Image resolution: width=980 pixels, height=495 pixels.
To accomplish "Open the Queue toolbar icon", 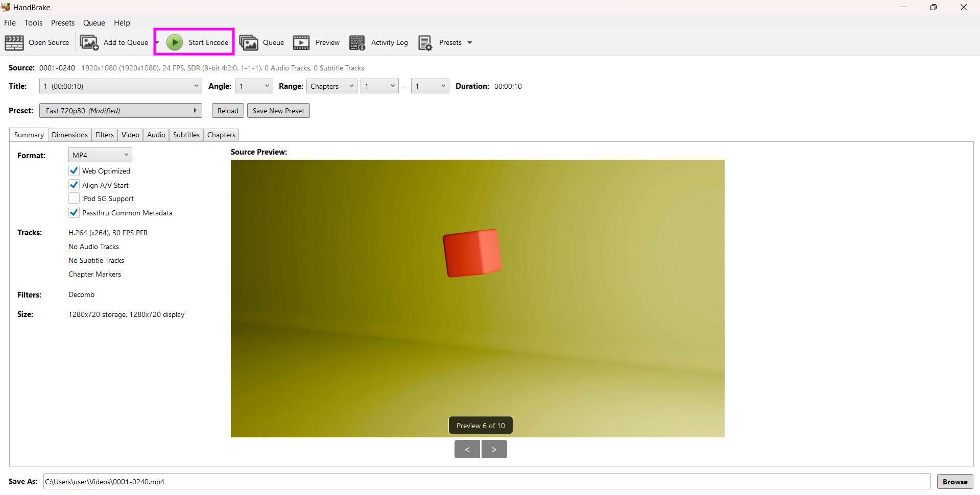I will pyautogui.click(x=249, y=43).
